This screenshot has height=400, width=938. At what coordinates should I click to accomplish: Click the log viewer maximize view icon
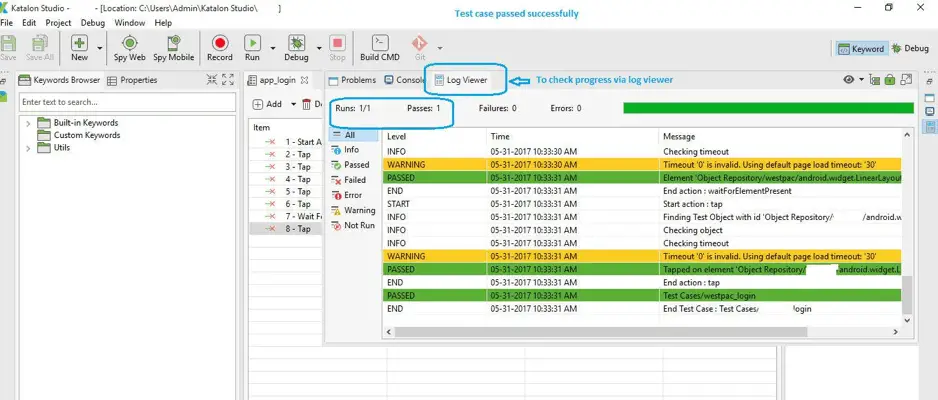coord(906,80)
